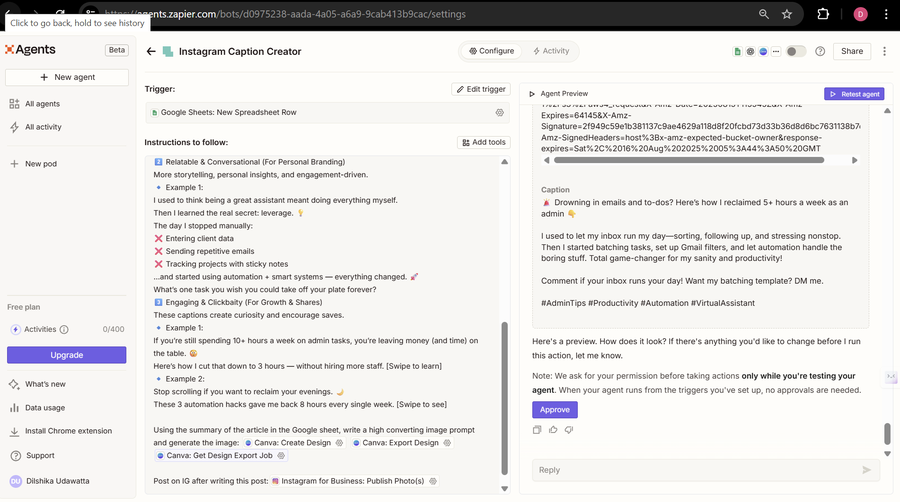
Task: Click the Edit trigger button
Action: point(481,89)
